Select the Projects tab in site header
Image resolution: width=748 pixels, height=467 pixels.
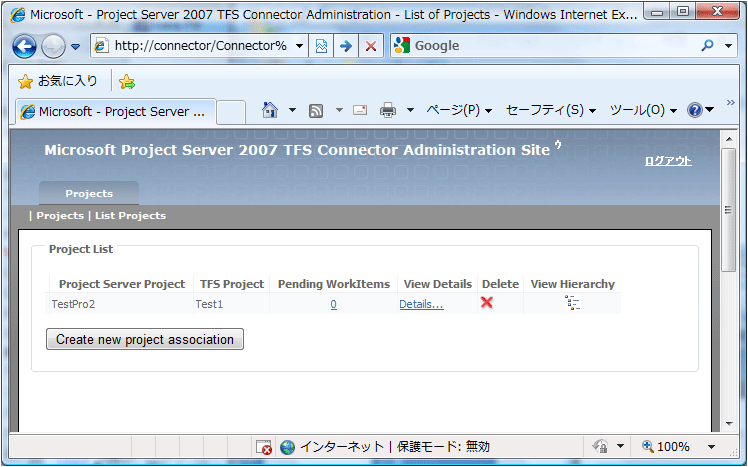[89, 193]
